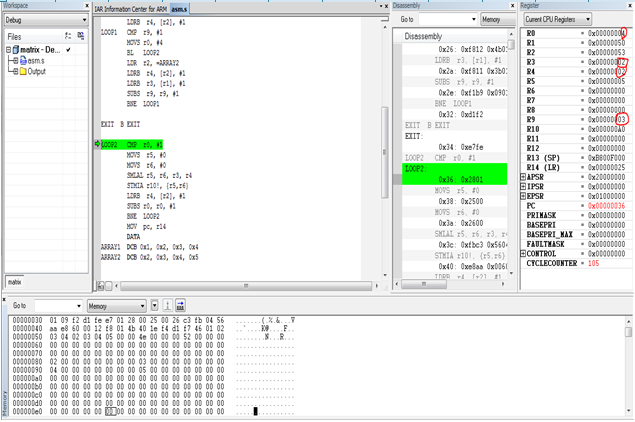Collapse the matrix project tree node
Image resolution: width=635 pixels, height=422 pixels.
pos(8,50)
